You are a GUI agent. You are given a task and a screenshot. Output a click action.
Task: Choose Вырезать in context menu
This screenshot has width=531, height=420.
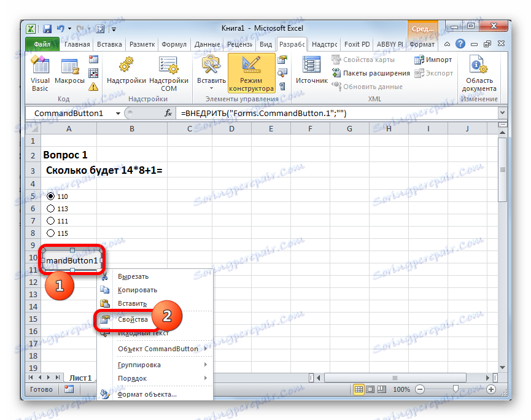click(155, 276)
